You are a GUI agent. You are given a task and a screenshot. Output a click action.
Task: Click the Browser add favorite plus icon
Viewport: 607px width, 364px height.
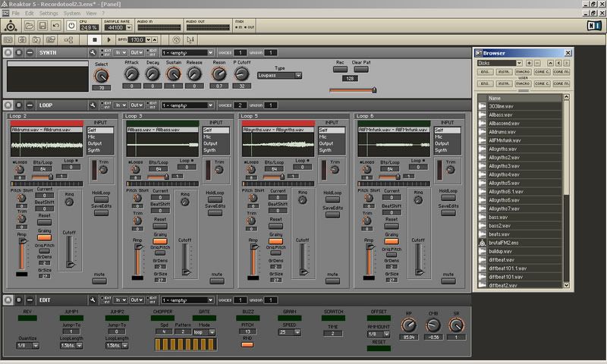[529, 63]
